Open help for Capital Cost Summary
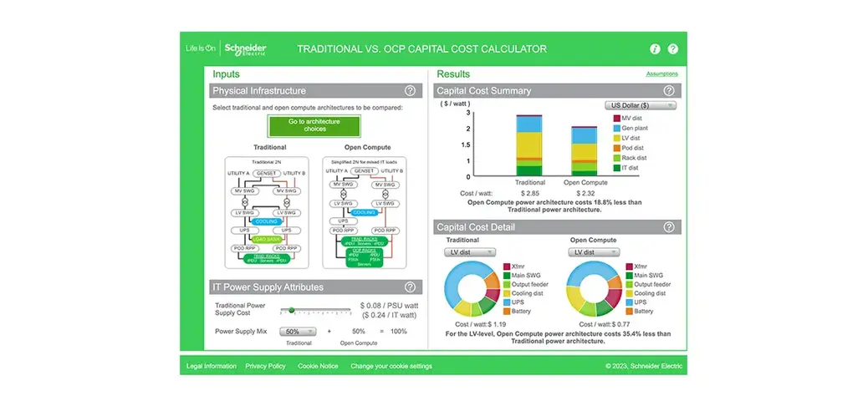Image resolution: width=868 pixels, height=406 pixels. 669,91
